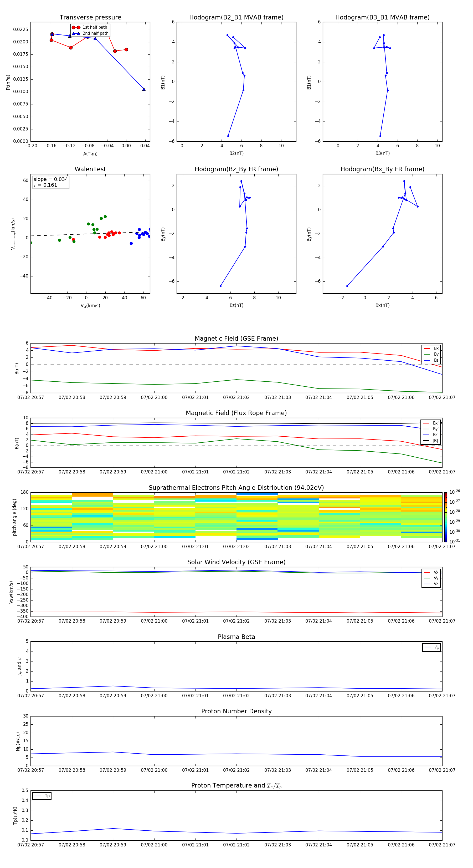Click the 'A(T·m)' x-axis label

pyautogui.click(x=90, y=154)
